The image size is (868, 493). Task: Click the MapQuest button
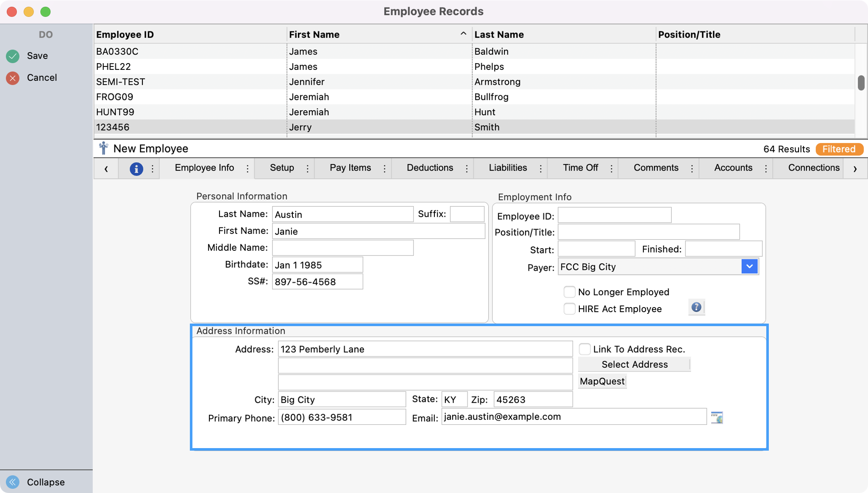[x=602, y=381]
